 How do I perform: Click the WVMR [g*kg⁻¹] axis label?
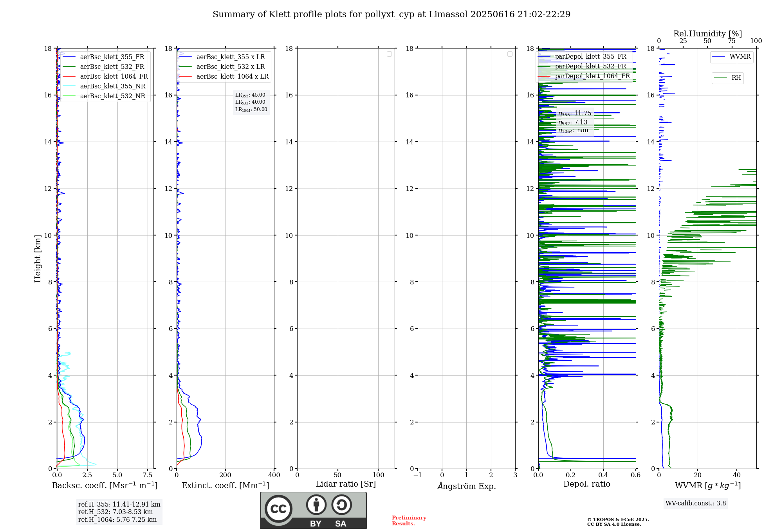click(x=708, y=486)
